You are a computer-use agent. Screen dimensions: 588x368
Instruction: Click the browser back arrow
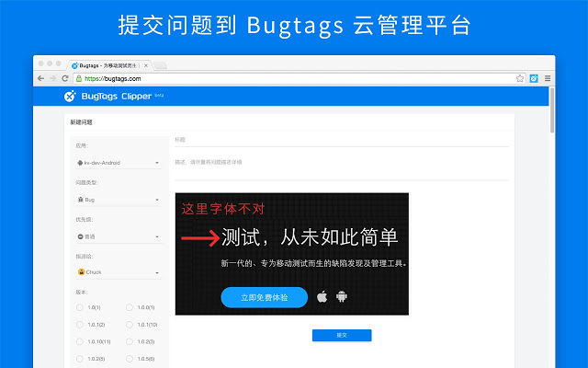pyautogui.click(x=40, y=78)
